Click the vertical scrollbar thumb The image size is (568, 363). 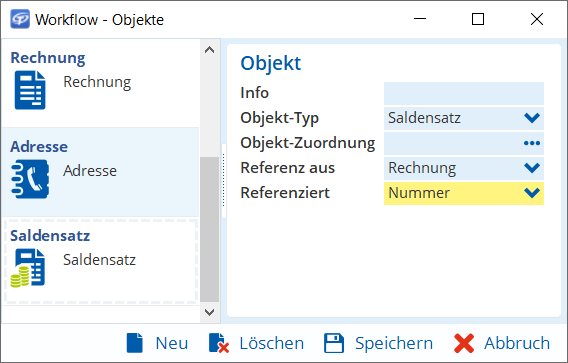[x=209, y=229]
